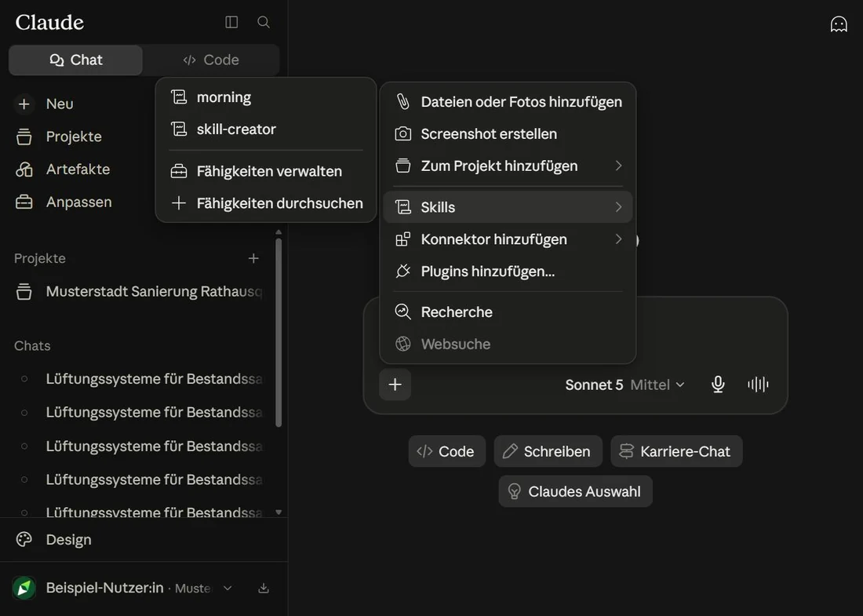This screenshot has height=616, width=863.
Task: Open search with the magnifier icon
Action: click(264, 22)
